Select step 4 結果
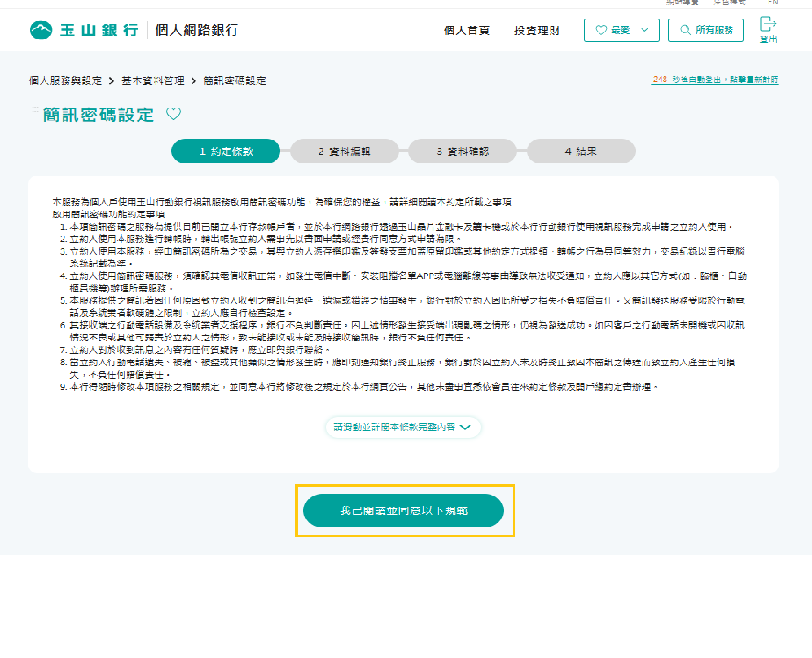The image size is (812, 658). tap(581, 151)
